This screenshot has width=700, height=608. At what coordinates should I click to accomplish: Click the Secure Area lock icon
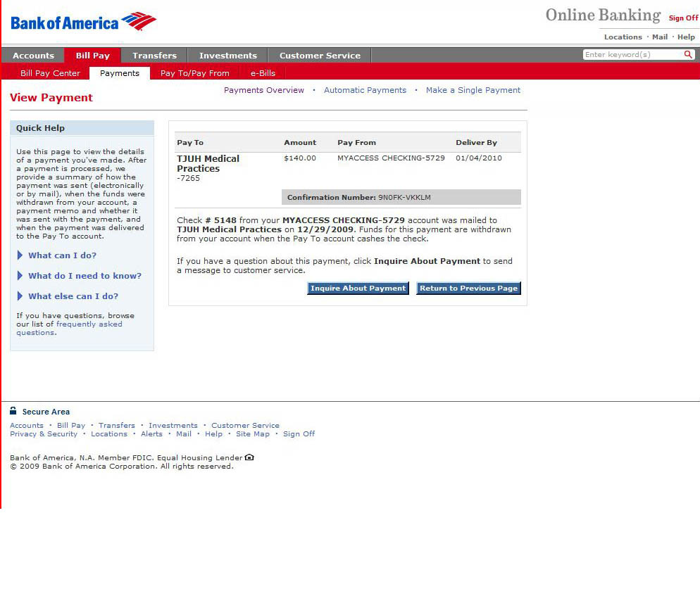(x=13, y=411)
